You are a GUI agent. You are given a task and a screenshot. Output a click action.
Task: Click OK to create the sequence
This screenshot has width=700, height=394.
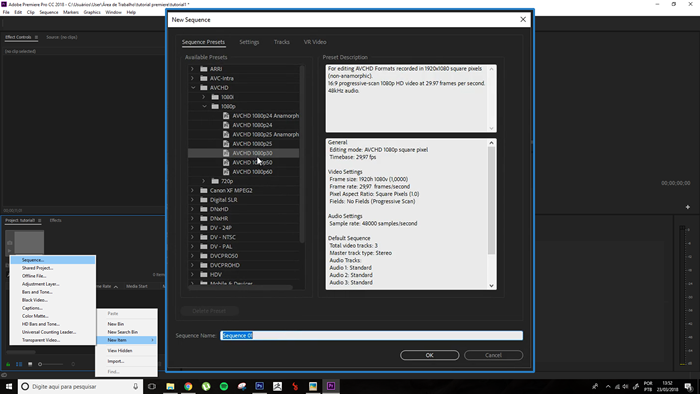point(429,355)
